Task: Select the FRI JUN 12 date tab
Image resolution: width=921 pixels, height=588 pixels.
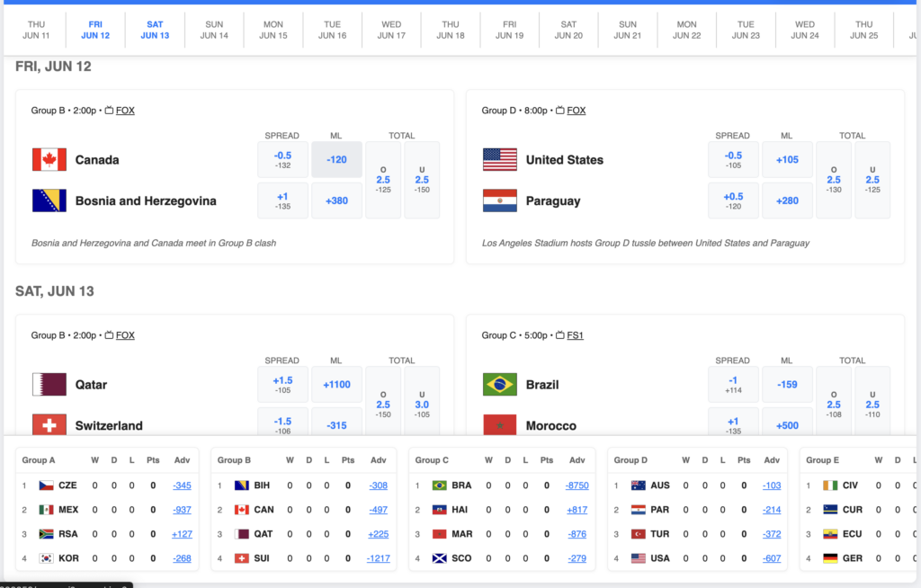Action: 95,30
